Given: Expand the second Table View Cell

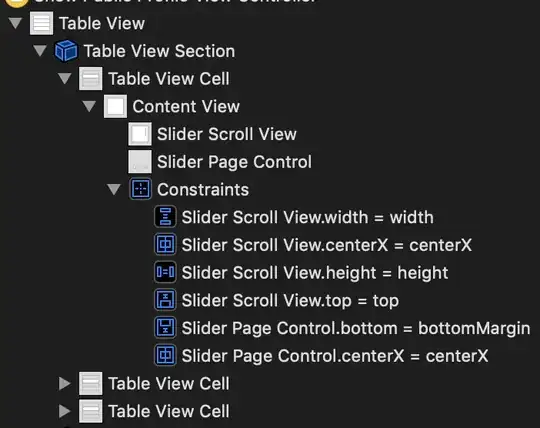Looking at the screenshot, I should [64, 383].
